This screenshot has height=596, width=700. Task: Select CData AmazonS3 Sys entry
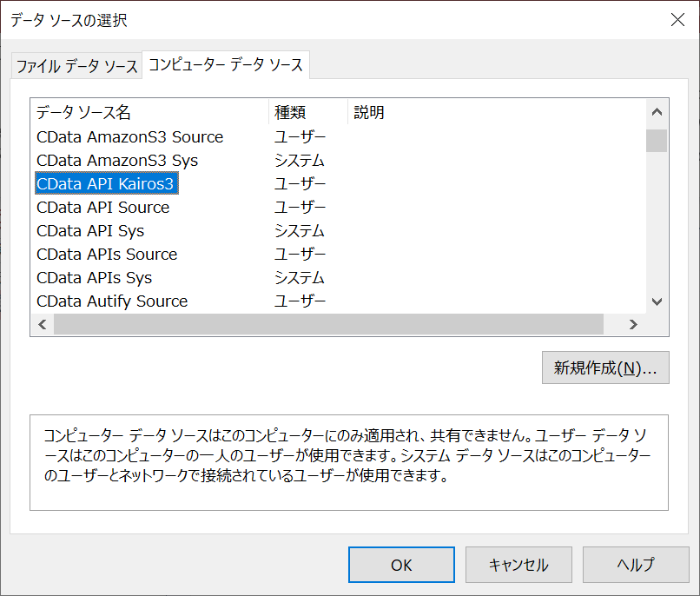117,161
